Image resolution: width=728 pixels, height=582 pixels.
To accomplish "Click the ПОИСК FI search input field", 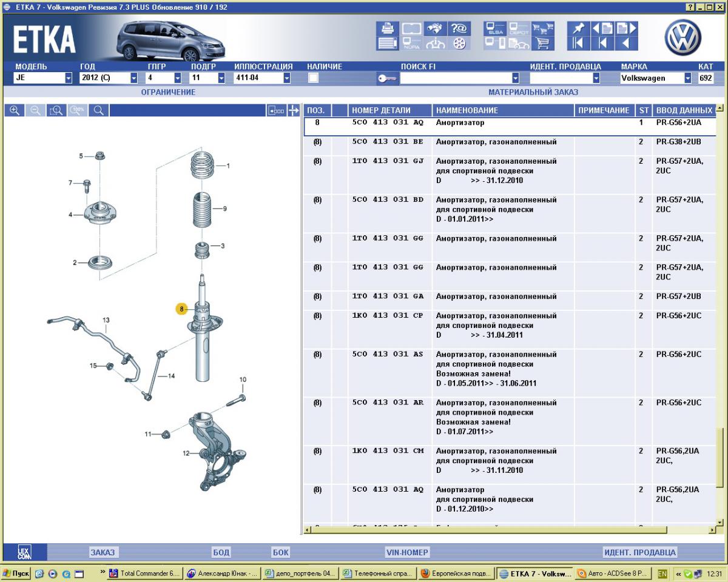I will 456,78.
